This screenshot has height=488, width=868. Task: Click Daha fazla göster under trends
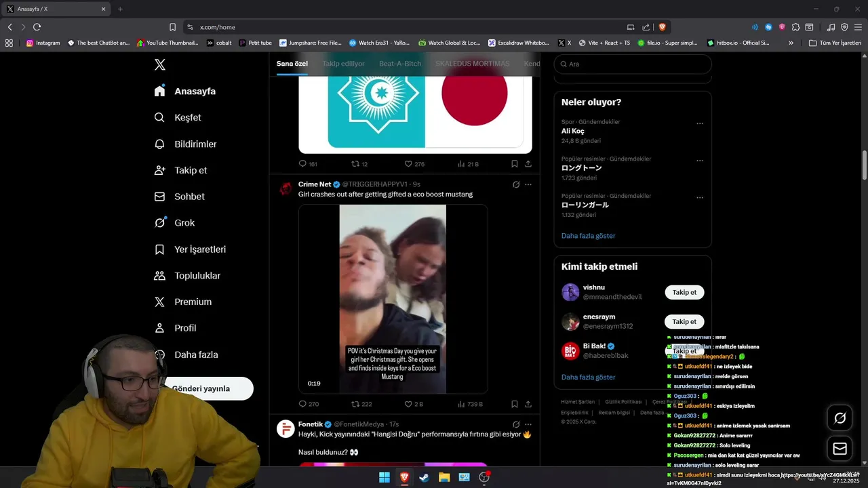click(589, 236)
